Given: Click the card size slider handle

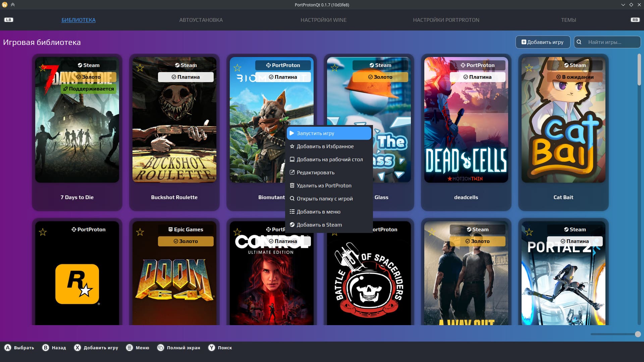Looking at the screenshot, I should pyautogui.click(x=638, y=334).
